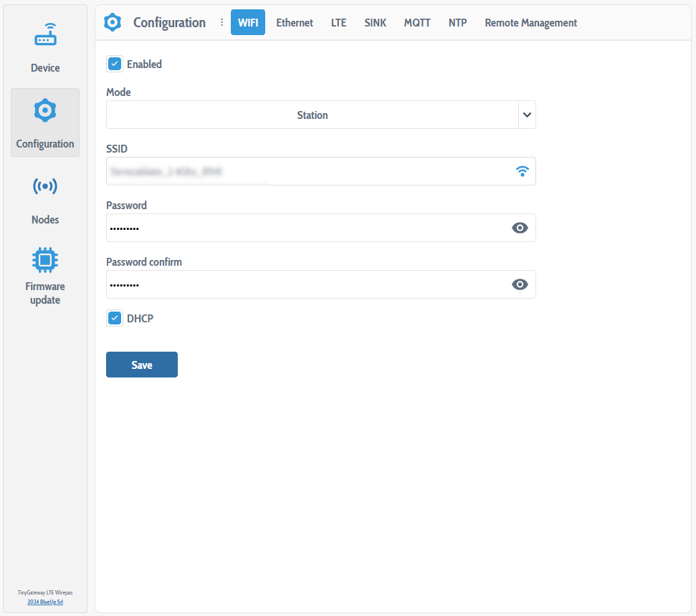The image size is (696, 616).
Task: Switch to the Ethernet tab
Action: coord(295,23)
